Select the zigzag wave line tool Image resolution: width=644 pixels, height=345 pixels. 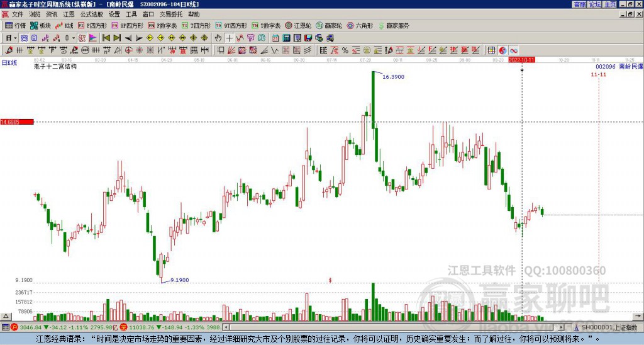pyautogui.click(x=275, y=50)
